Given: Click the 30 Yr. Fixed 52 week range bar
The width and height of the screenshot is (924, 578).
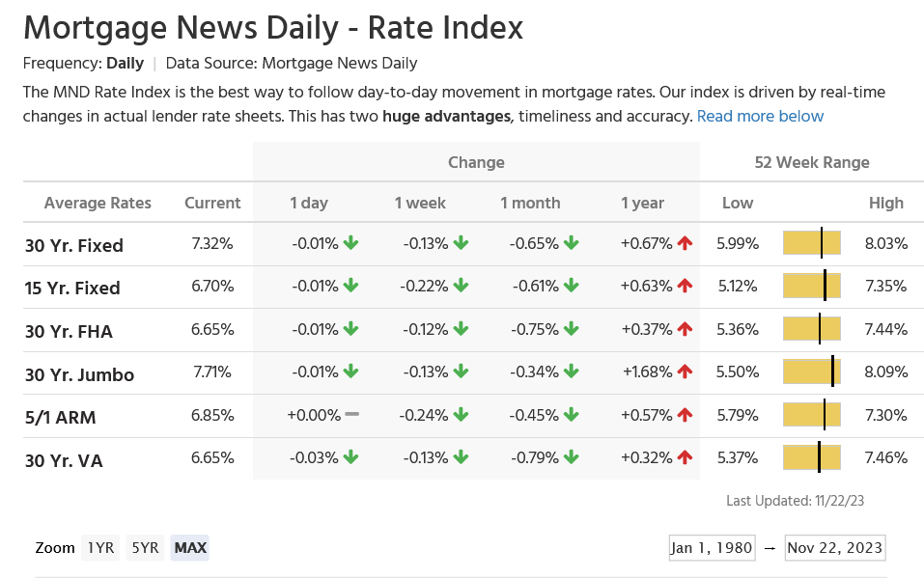Looking at the screenshot, I should 812,243.
